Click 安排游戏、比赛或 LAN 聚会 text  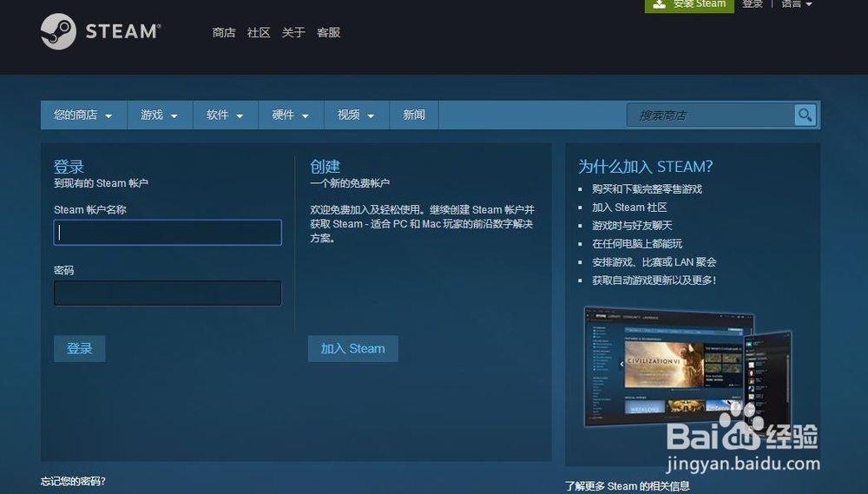coord(654,262)
